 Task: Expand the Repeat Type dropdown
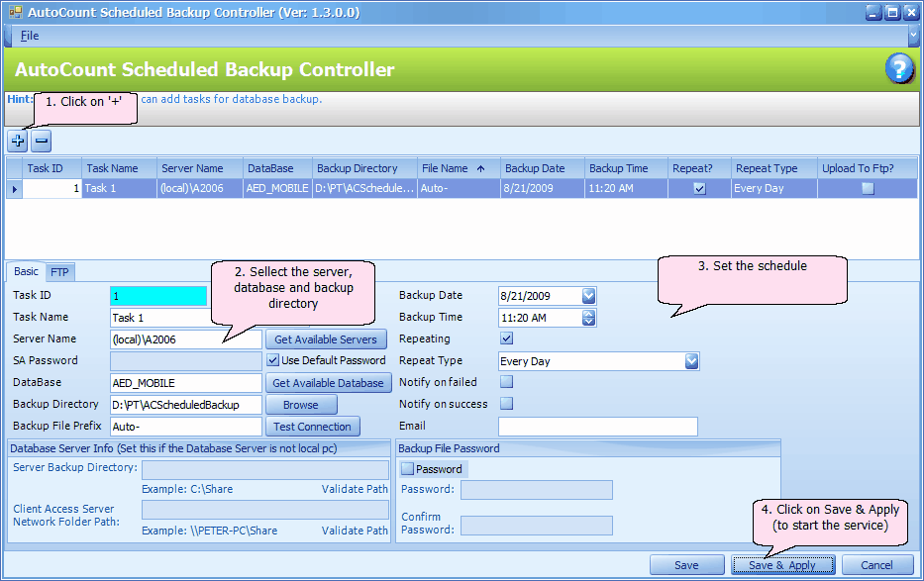click(x=692, y=361)
